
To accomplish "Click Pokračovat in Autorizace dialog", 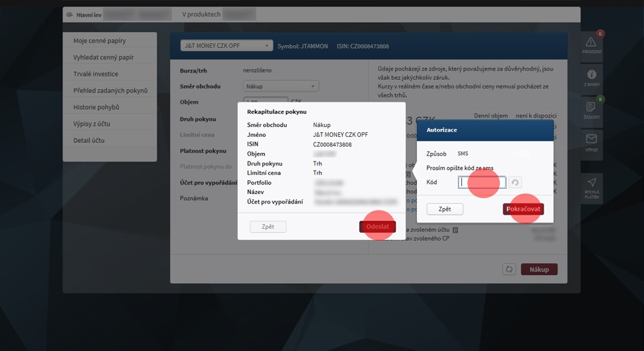I will pos(523,209).
